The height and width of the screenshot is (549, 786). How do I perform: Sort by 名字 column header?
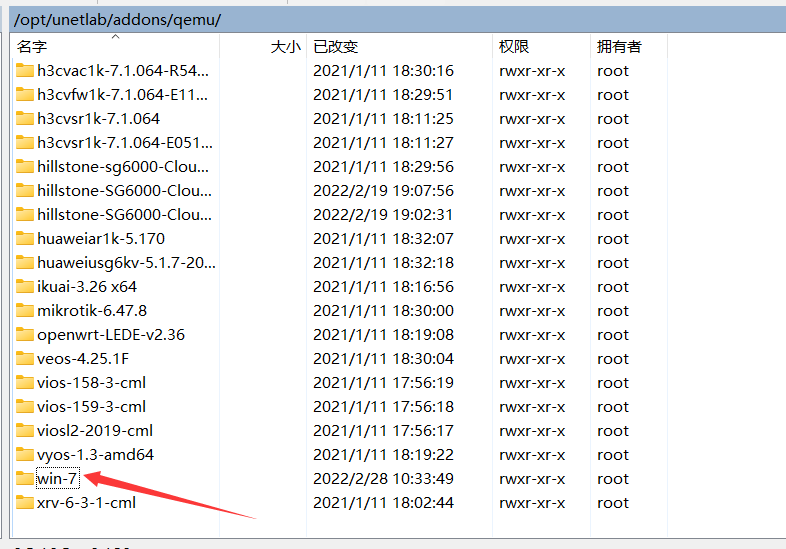(115, 46)
